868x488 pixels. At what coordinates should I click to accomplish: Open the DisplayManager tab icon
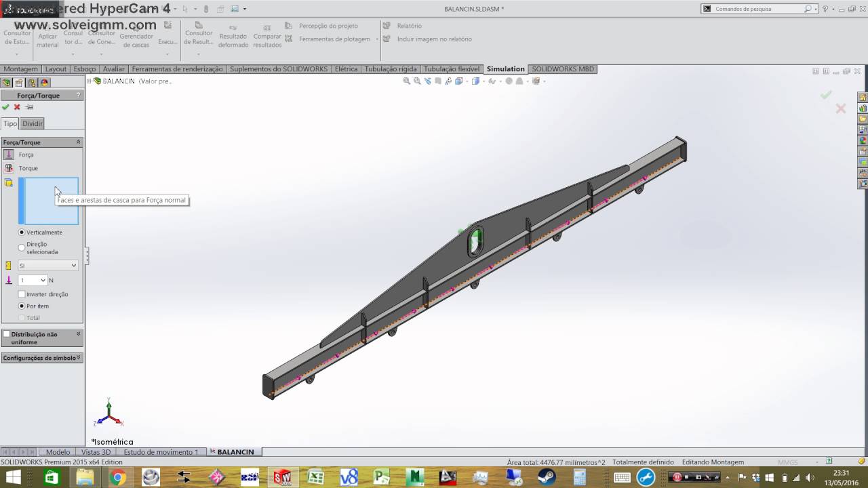click(45, 83)
